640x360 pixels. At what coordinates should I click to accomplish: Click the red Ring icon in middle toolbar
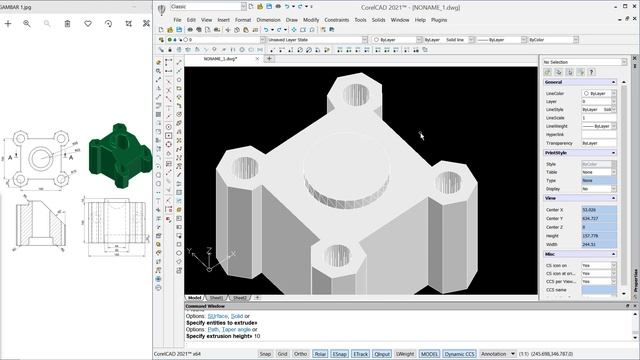(x=169, y=144)
